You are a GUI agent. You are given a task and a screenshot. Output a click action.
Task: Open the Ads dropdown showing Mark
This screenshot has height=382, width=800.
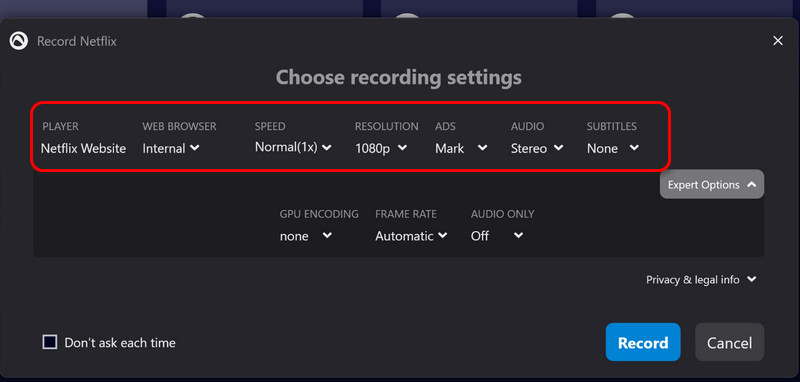(x=461, y=148)
